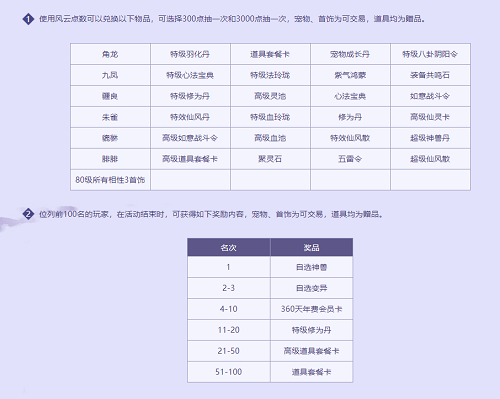The image size is (500, 399).
Task: Select the 特级心法宝典 cell
Action: [190, 75]
